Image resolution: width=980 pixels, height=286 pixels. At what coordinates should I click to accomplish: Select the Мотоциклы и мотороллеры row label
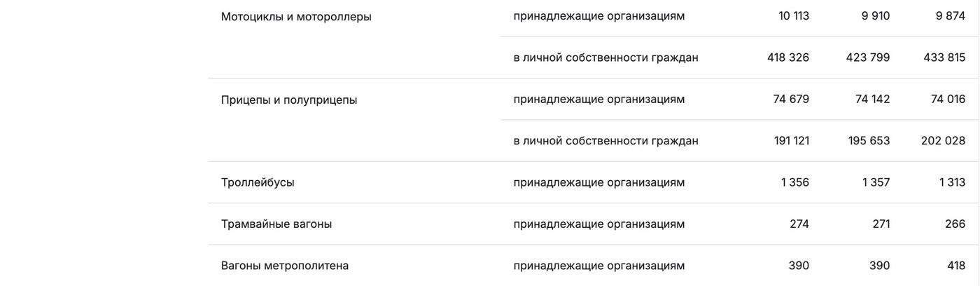(296, 17)
